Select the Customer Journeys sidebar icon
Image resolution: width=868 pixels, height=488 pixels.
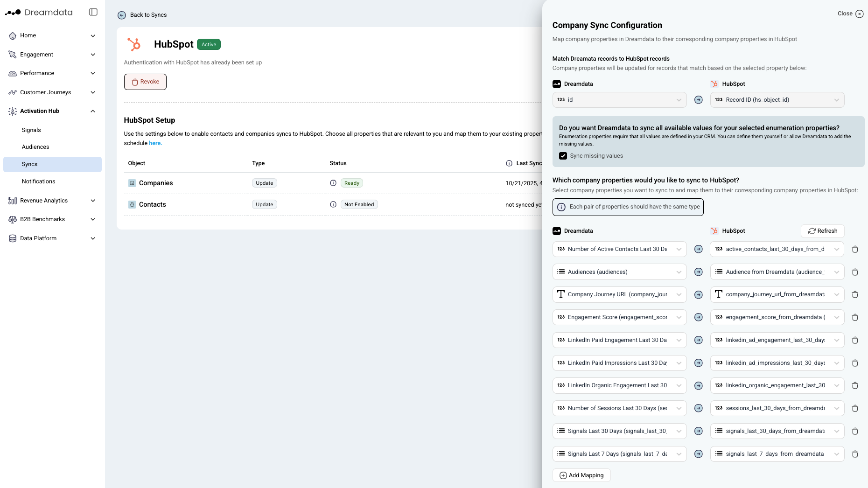tap(12, 92)
